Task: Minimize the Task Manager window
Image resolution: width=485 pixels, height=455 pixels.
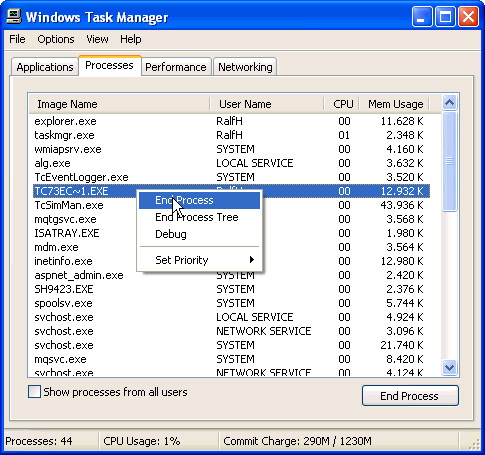Action: click(422, 17)
